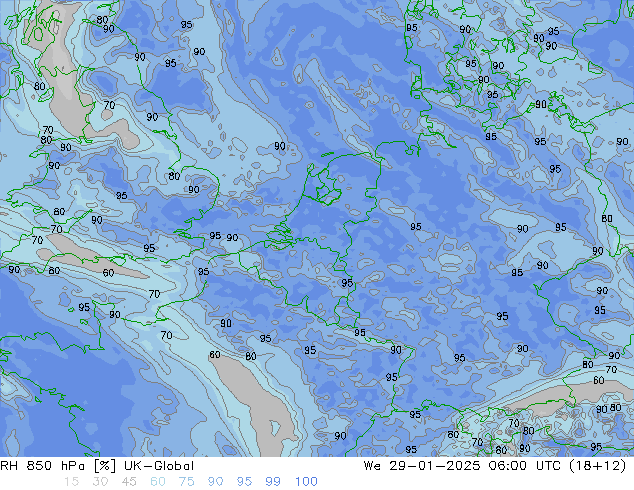Select the legend value 45

[129, 482]
